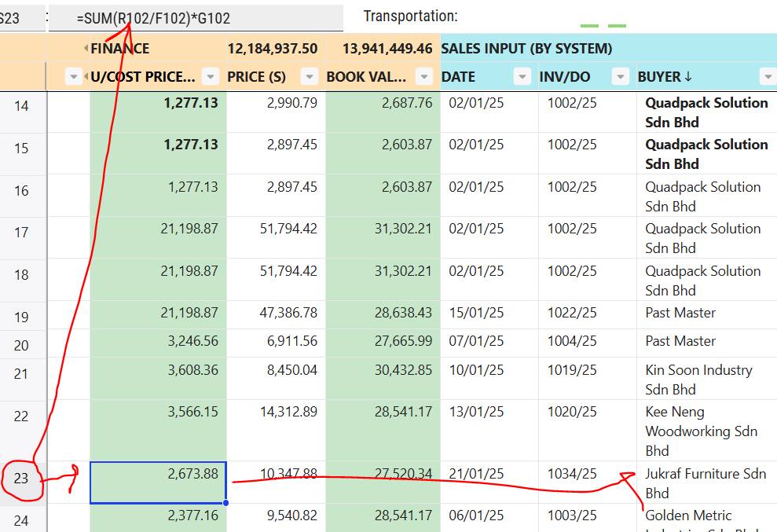Open the PRICE (S) column filter dropdown

[x=310, y=77]
